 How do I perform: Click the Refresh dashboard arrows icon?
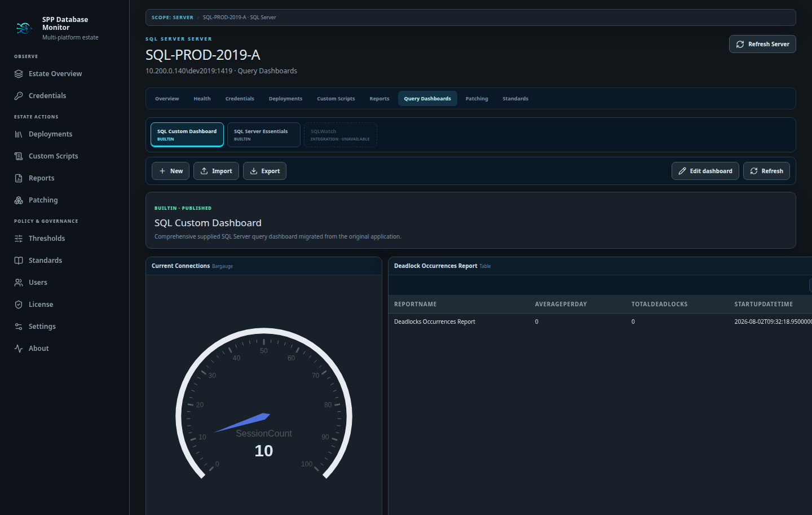click(754, 171)
